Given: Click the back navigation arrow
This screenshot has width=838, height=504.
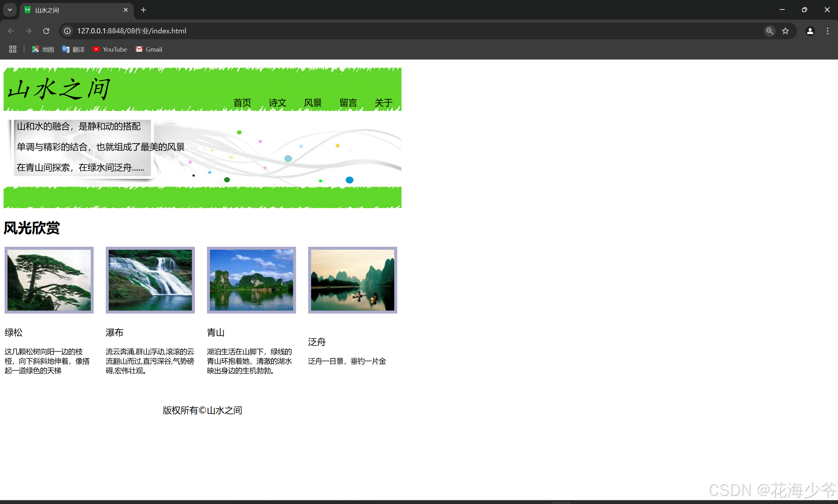Looking at the screenshot, I should (x=11, y=31).
